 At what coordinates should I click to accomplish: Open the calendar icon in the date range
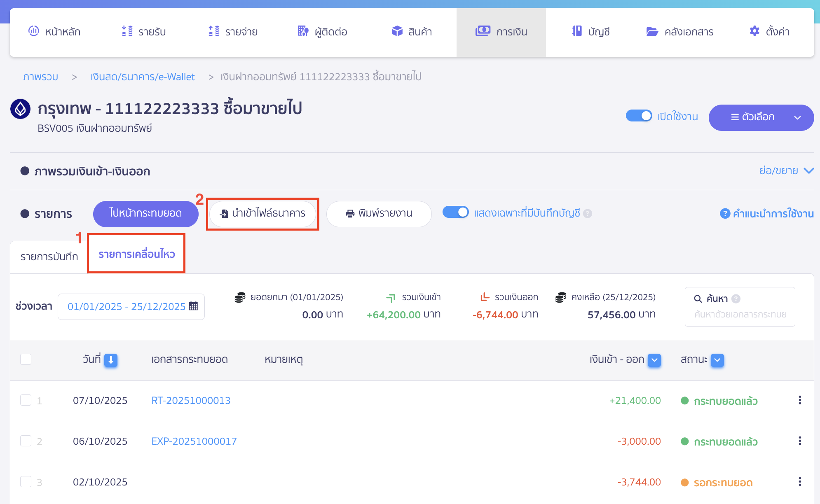click(193, 306)
